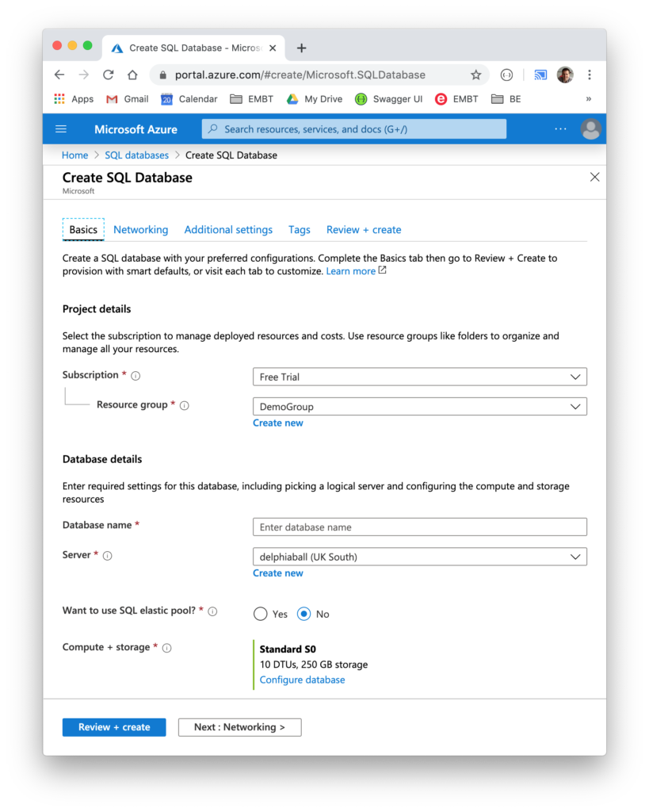
Task: Click Compute + storage info icon
Action: (x=166, y=648)
